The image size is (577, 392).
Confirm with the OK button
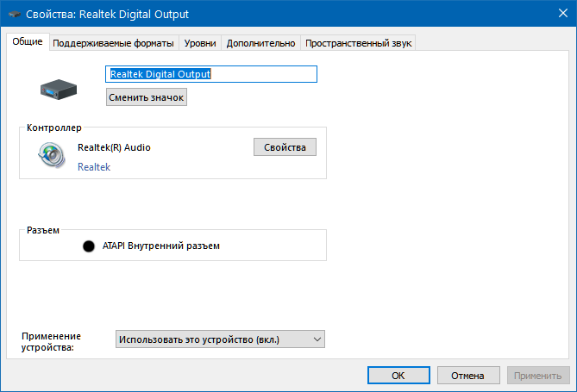pyautogui.click(x=398, y=376)
